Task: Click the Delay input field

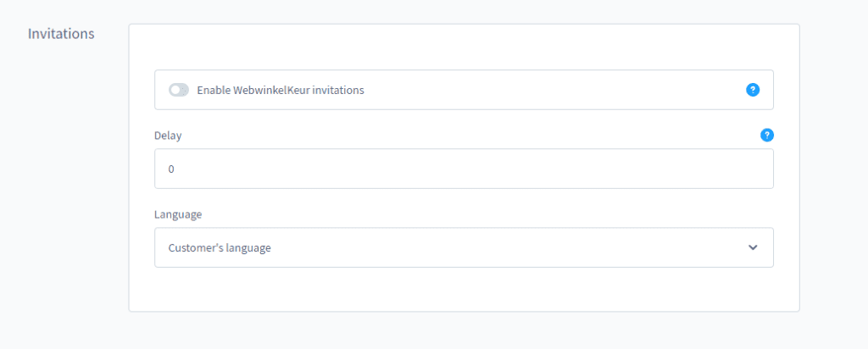Action: coord(463,169)
